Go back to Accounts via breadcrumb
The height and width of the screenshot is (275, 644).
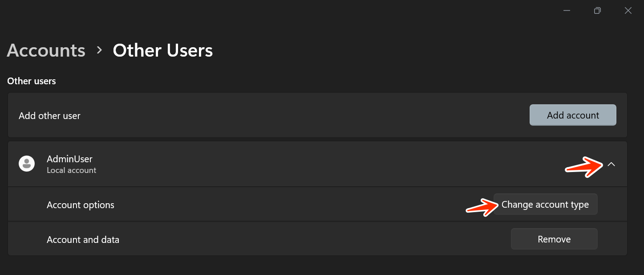46,50
